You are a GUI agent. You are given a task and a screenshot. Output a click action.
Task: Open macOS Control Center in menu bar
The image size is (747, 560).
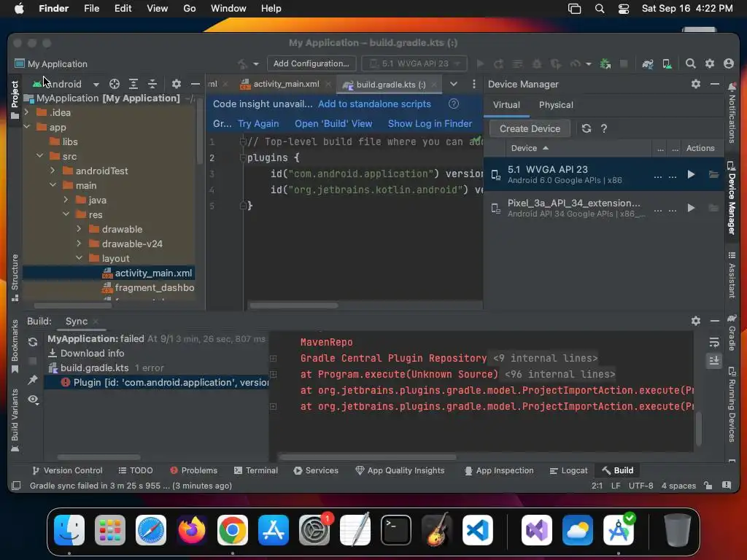(x=623, y=9)
